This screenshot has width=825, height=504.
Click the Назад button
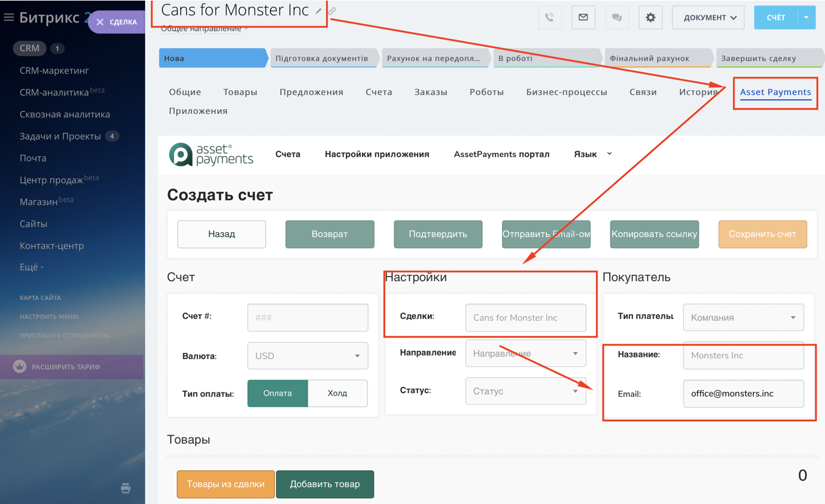tap(222, 234)
